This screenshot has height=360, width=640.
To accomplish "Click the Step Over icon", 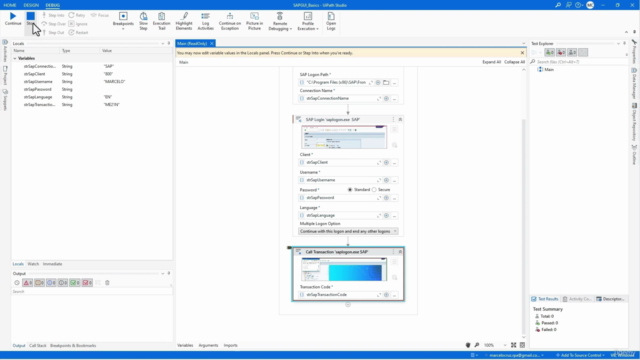I will pyautogui.click(x=44, y=24).
